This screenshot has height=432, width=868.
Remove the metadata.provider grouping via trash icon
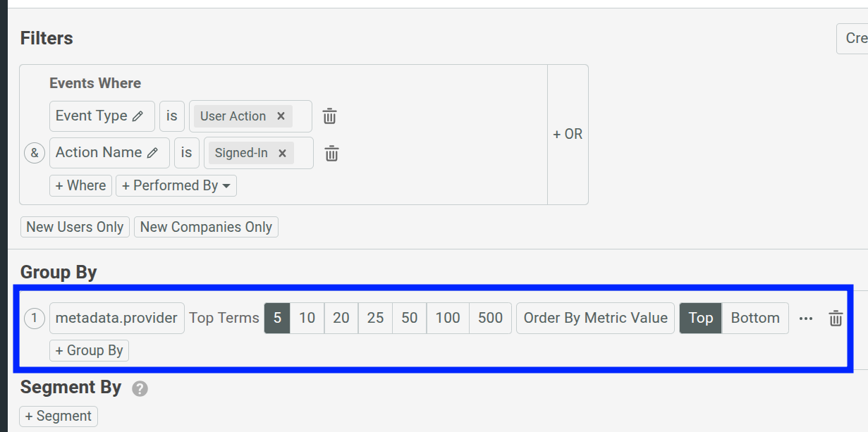click(x=836, y=318)
